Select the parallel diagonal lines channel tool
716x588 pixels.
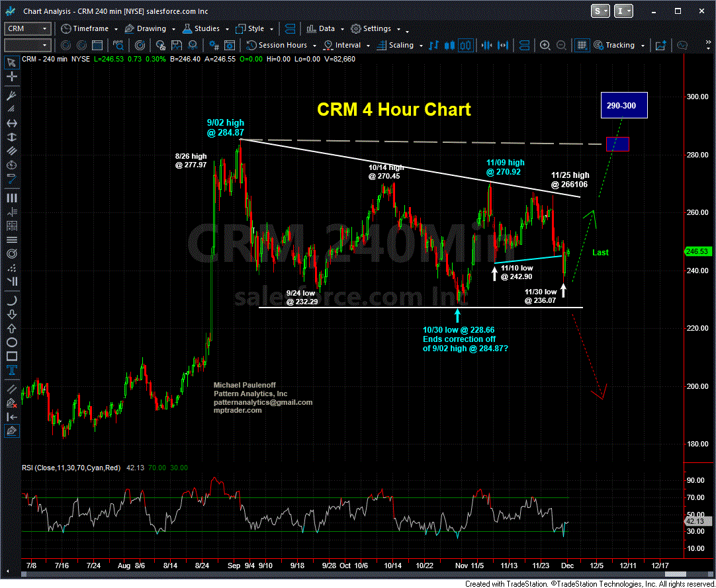tap(13, 152)
